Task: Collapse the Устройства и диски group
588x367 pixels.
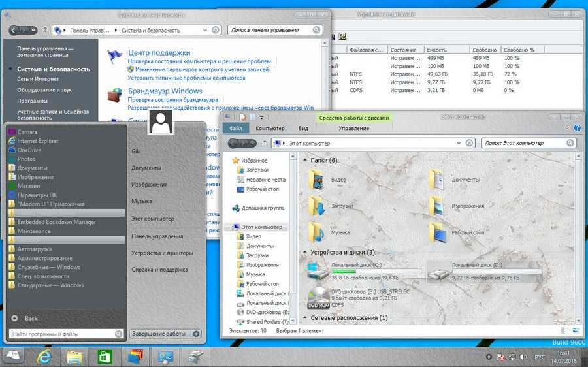Action: click(x=306, y=252)
